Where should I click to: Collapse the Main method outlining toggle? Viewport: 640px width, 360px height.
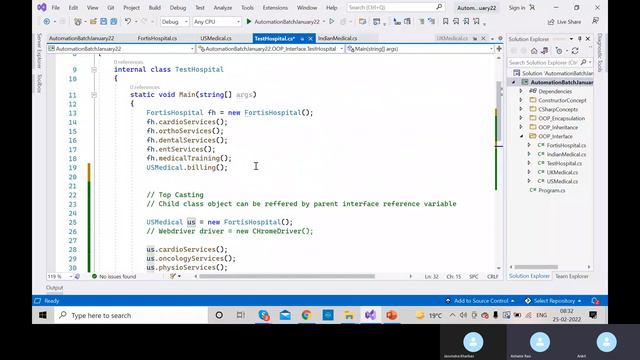click(94, 95)
